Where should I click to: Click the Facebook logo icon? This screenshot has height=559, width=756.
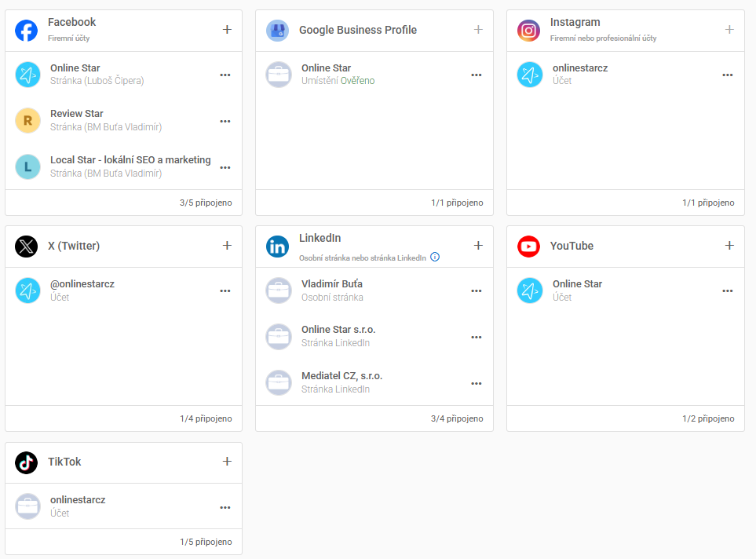tap(27, 31)
